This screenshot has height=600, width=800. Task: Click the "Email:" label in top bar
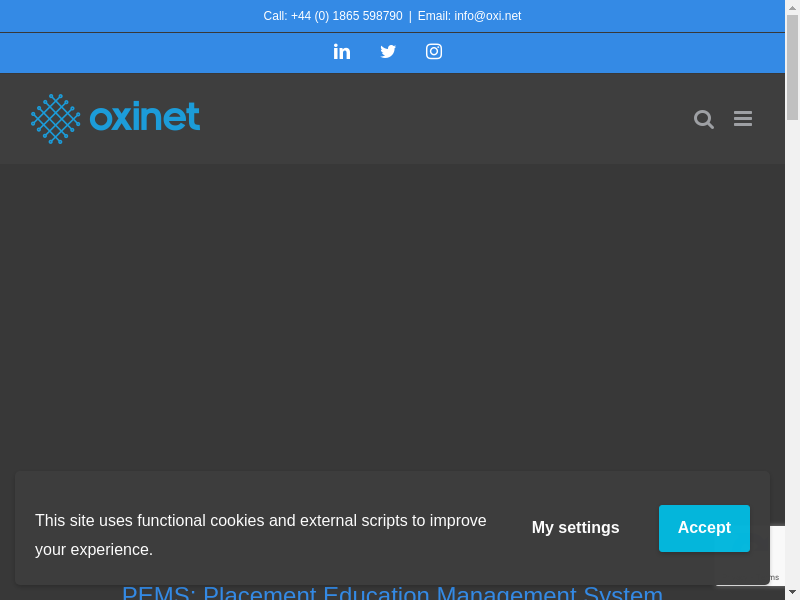click(x=434, y=16)
